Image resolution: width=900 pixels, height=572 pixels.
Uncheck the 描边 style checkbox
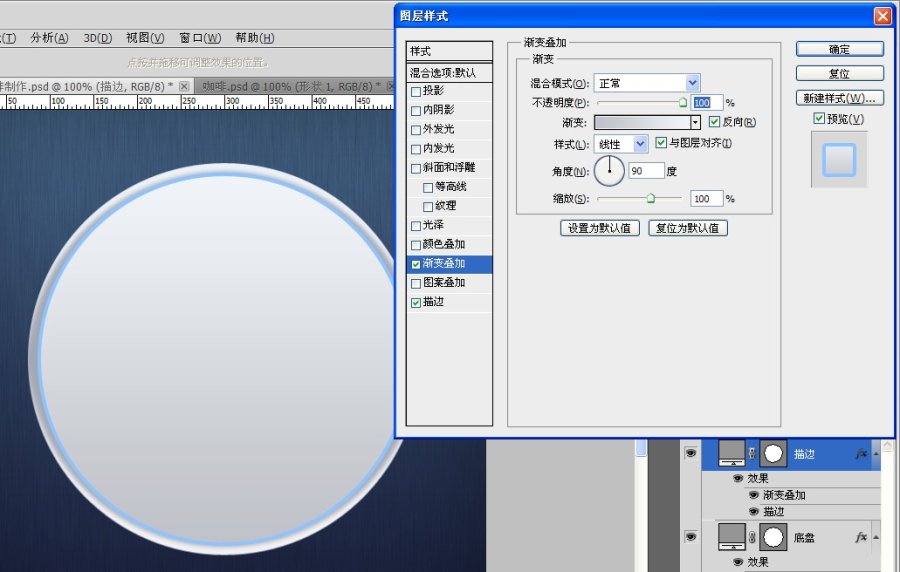click(x=416, y=303)
